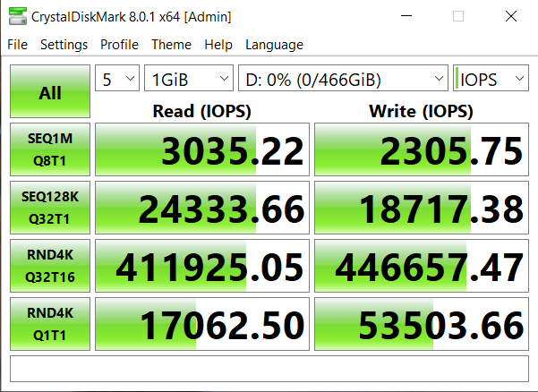This screenshot has height=392, width=538.
Task: Open the Theme menu
Action: pos(171,45)
